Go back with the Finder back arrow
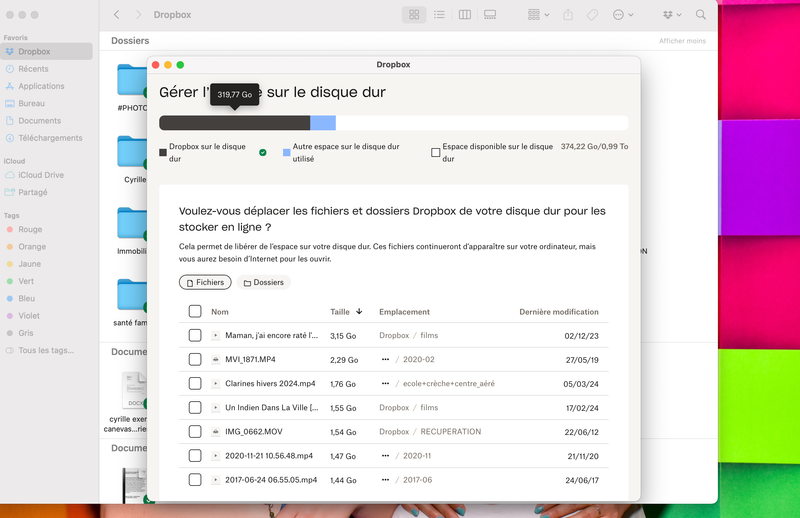800x518 pixels. tap(117, 15)
